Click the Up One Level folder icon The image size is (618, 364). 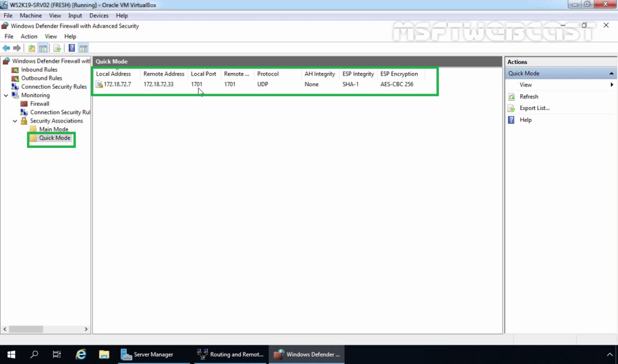31,48
